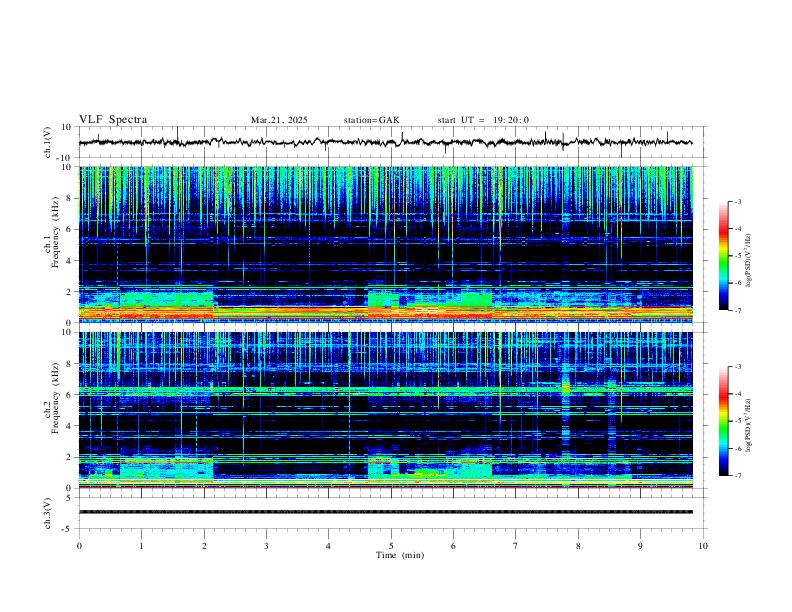Click the 5 minute tick label on Time axis
This screenshot has height=612, width=792.
pyautogui.click(x=391, y=546)
